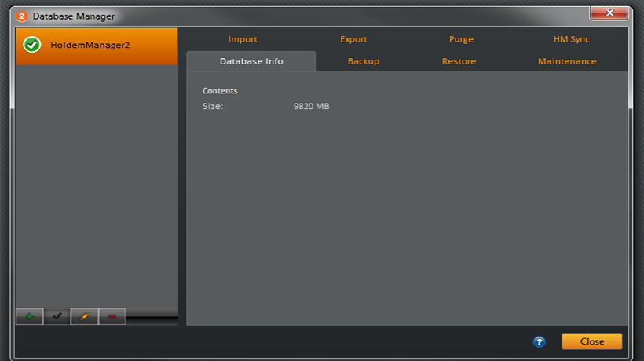Switch to the Import tab
644x361 pixels.
coord(243,39)
